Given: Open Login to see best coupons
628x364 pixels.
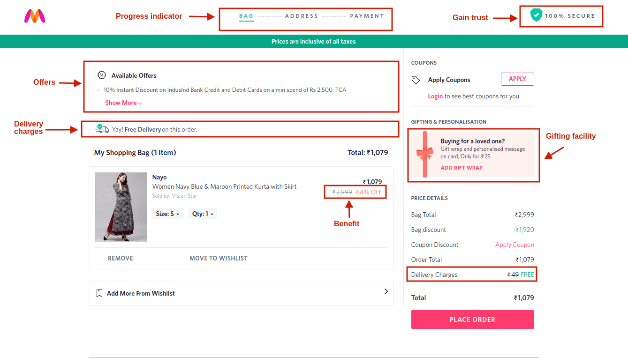Looking at the screenshot, I should tap(435, 96).
